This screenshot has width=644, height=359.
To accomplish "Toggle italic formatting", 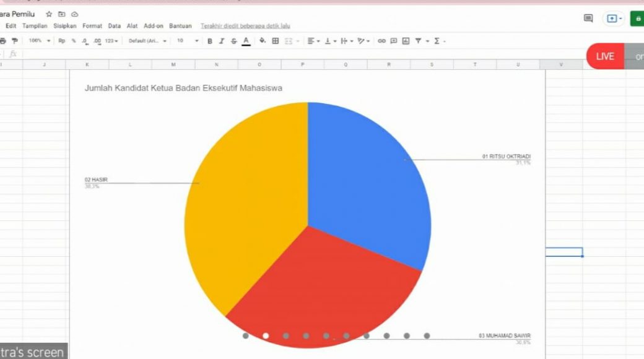I will [x=222, y=41].
